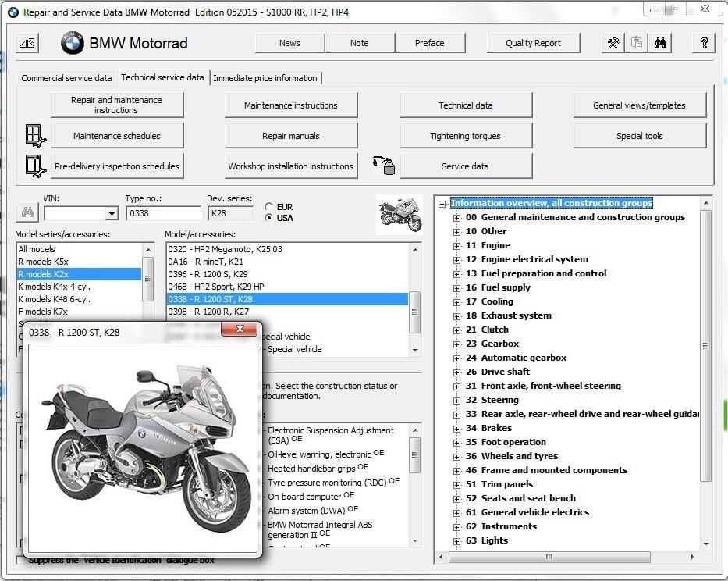Viewport: 728px width, 581px height.
Task: Open Pre-delivery inspection schedules
Action: click(116, 166)
